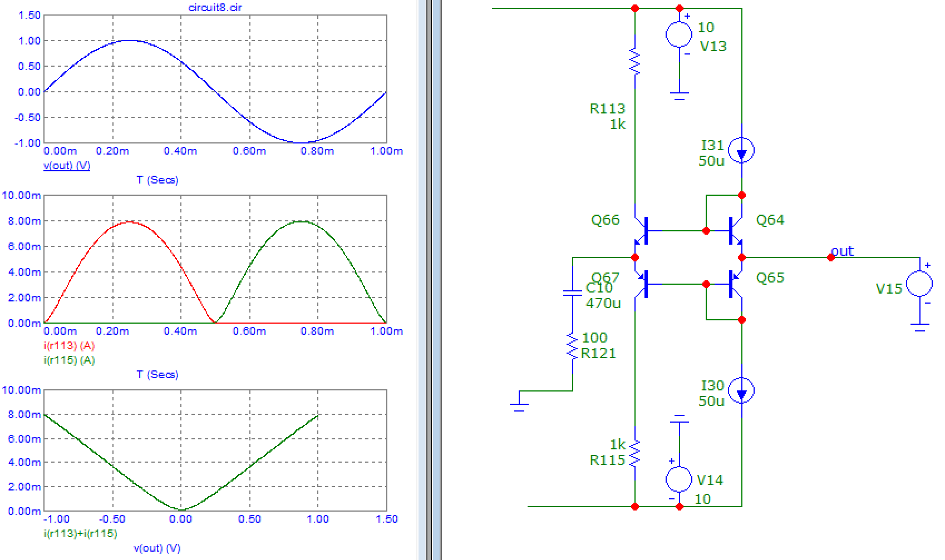Screen dimensions: 945x560
Task: Click the I31 label text
Action: pyautogui.click(x=713, y=145)
